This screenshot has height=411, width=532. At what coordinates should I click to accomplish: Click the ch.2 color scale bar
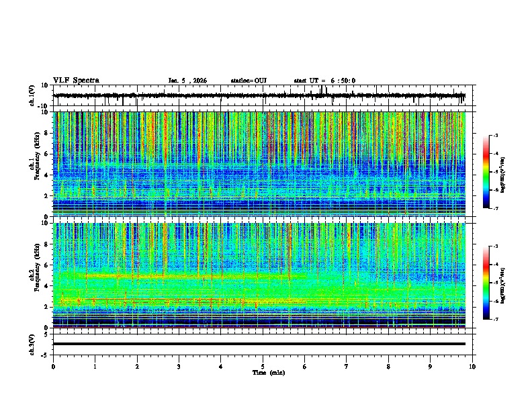pos(486,283)
